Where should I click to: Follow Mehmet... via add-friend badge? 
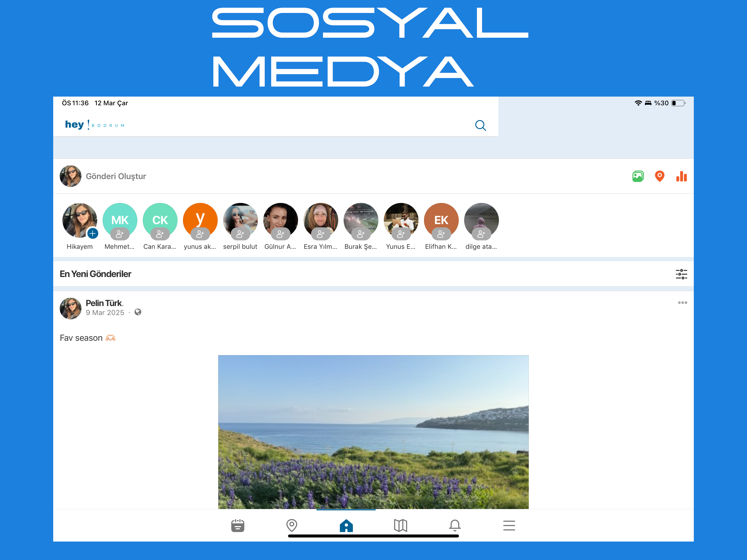[120, 234]
